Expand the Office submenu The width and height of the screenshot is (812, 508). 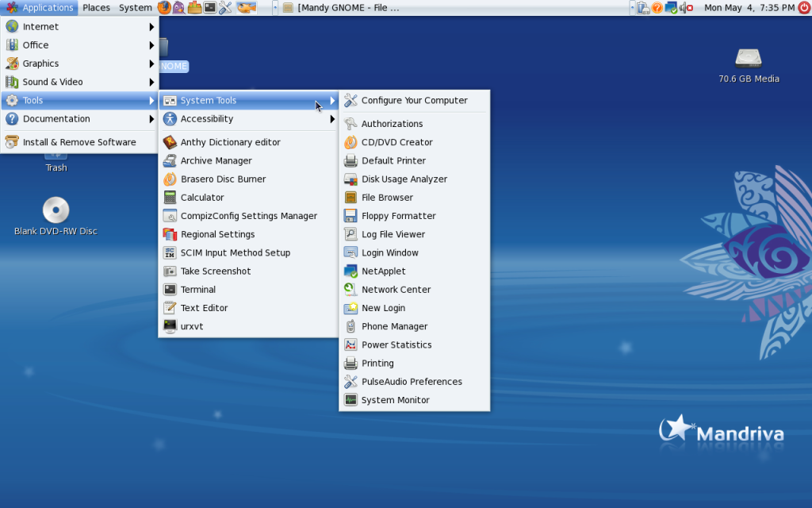(80, 45)
